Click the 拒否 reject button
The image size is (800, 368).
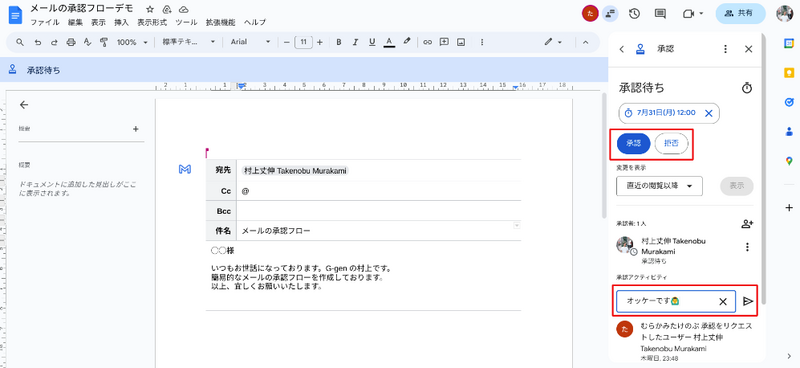(671, 144)
